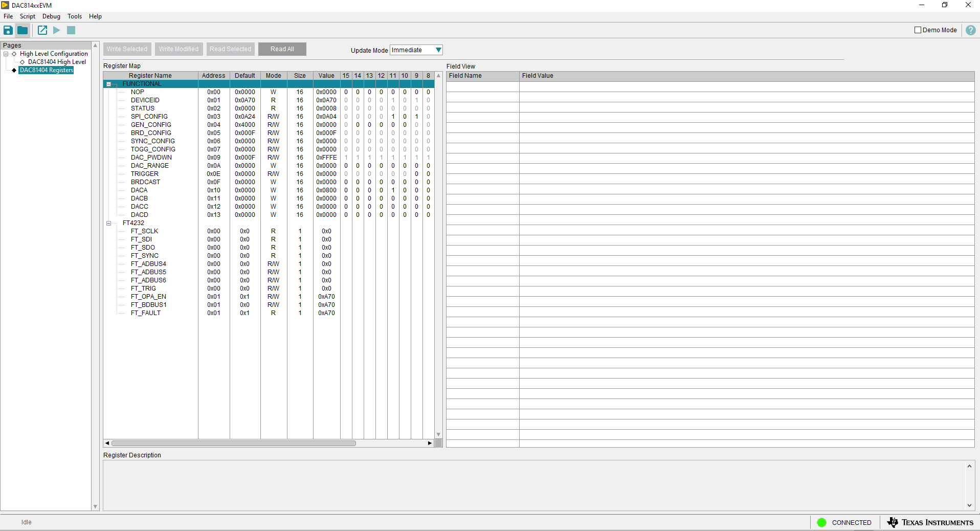Collapse the FT4232 register group
Screen dimensions: 980x531
pos(108,223)
